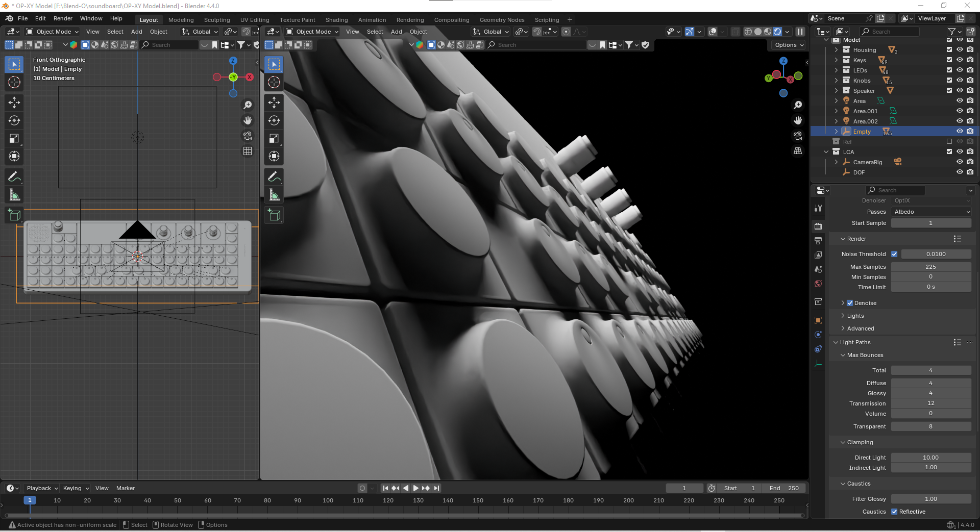Switch to solid viewport shading
The image size is (980, 532).
[758, 32]
